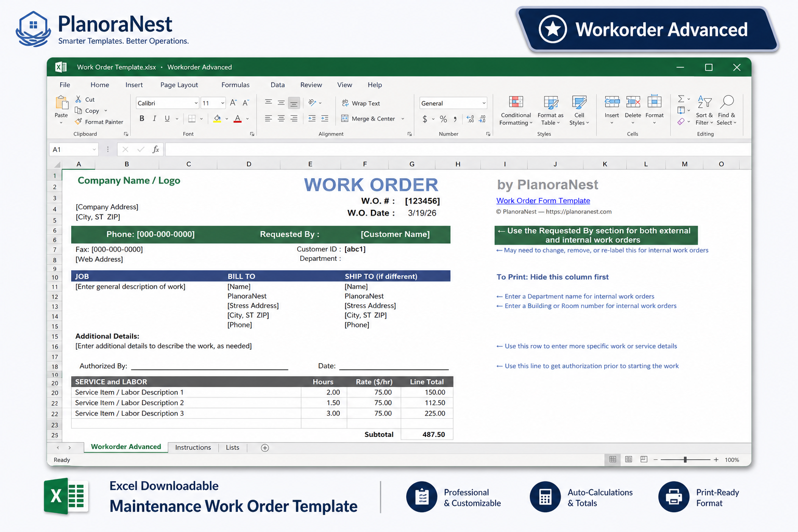Open the Instructions sheet tab
798x532 pixels.
coord(193,447)
